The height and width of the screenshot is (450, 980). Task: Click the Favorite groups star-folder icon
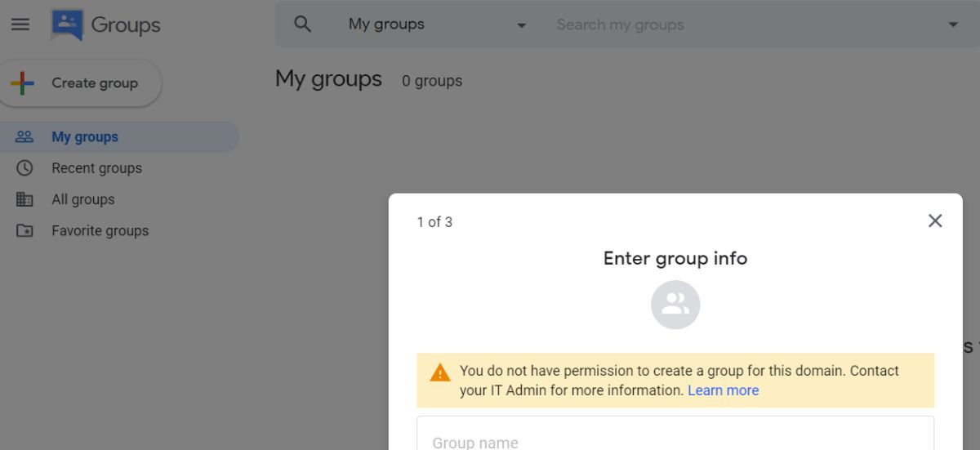click(x=24, y=230)
